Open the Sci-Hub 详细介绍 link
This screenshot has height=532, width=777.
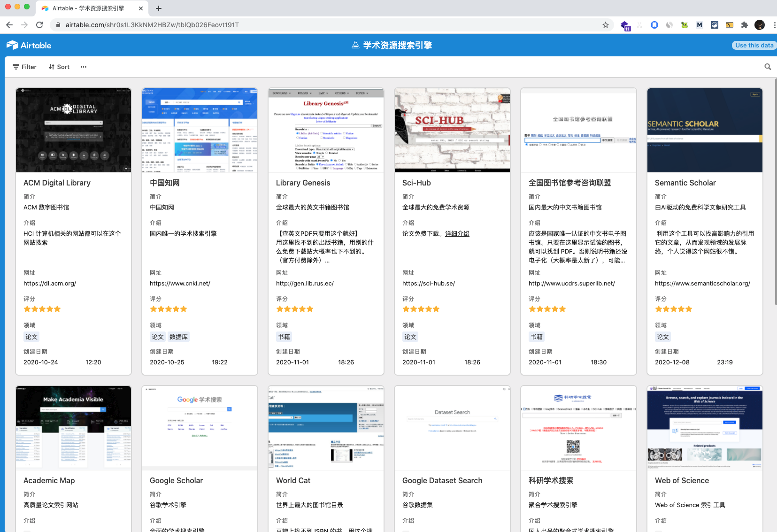point(457,233)
